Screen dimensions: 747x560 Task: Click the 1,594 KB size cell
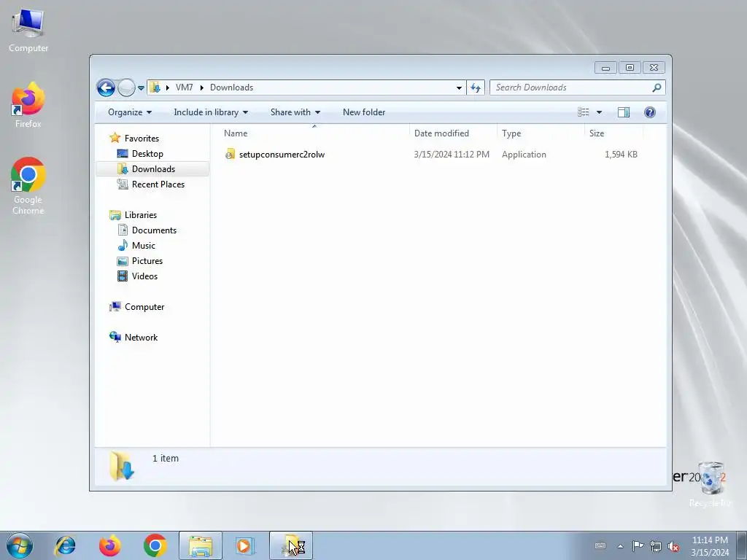[x=621, y=155]
